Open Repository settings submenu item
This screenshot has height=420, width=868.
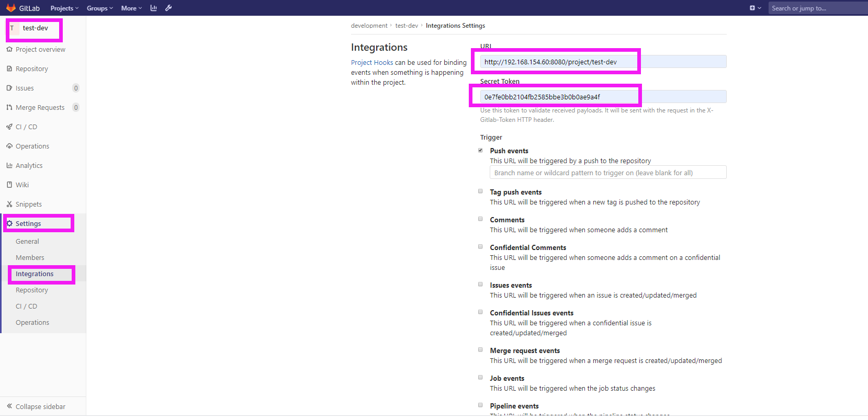click(x=32, y=290)
